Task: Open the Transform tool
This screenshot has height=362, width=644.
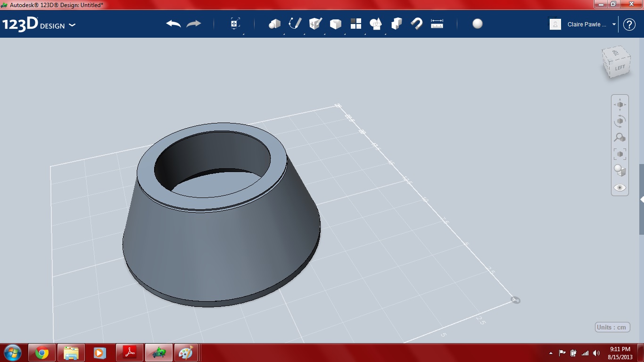Action: point(235,24)
